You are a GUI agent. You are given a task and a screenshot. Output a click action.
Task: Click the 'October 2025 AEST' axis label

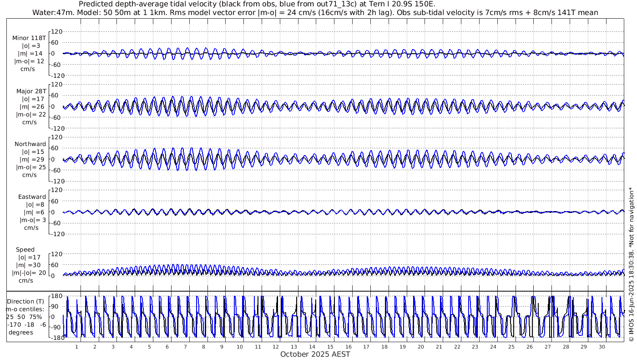tap(315, 354)
